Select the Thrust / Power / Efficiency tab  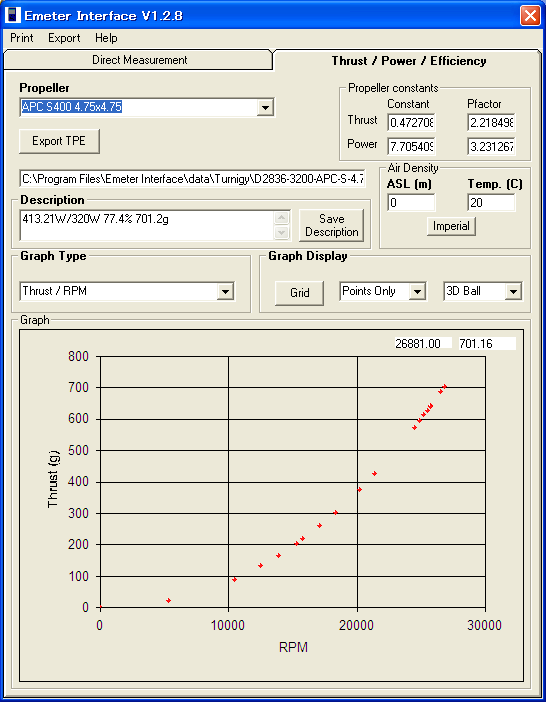[x=409, y=61]
